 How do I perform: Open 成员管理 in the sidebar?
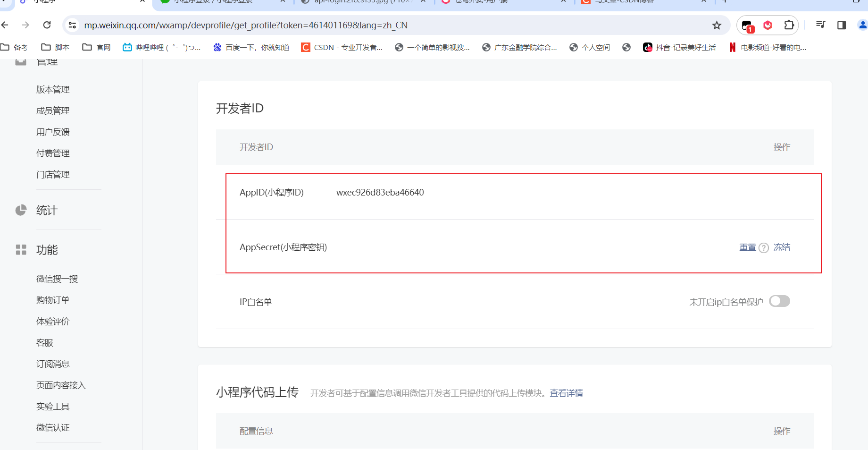53,111
